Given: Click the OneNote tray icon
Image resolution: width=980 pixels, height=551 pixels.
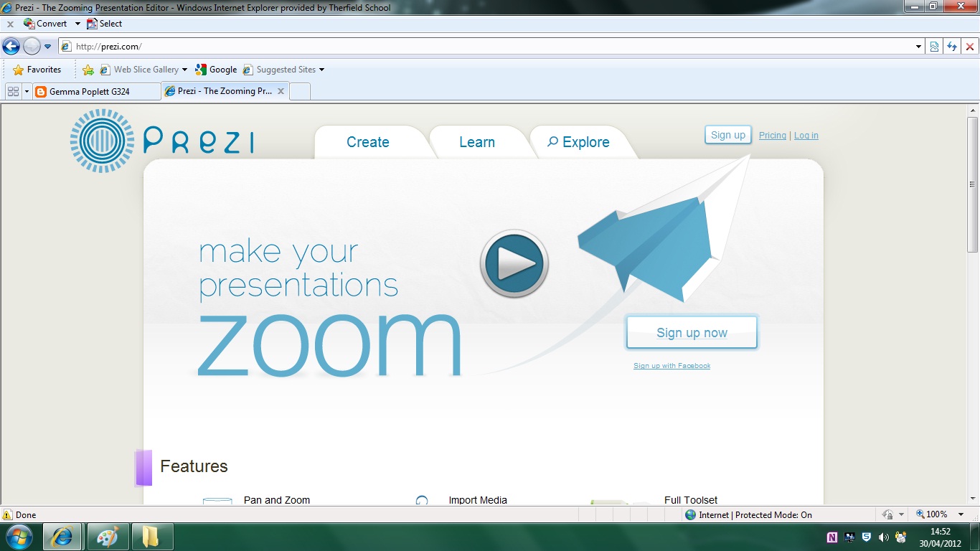Looking at the screenshot, I should (x=832, y=537).
